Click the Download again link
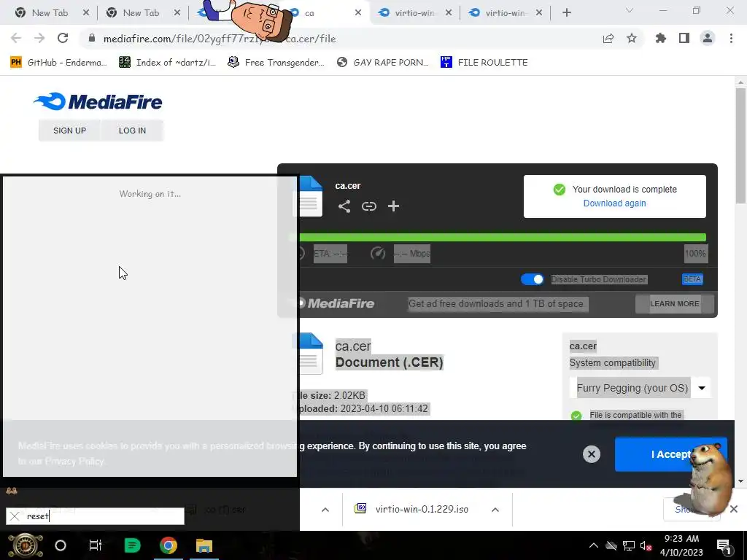This screenshot has width=747, height=560. pyautogui.click(x=614, y=203)
